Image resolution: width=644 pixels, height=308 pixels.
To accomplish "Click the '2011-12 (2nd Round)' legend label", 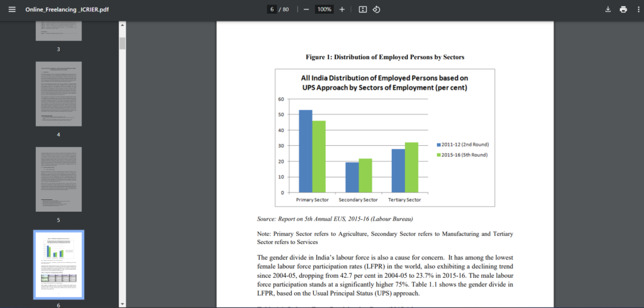I will coord(465,145).
